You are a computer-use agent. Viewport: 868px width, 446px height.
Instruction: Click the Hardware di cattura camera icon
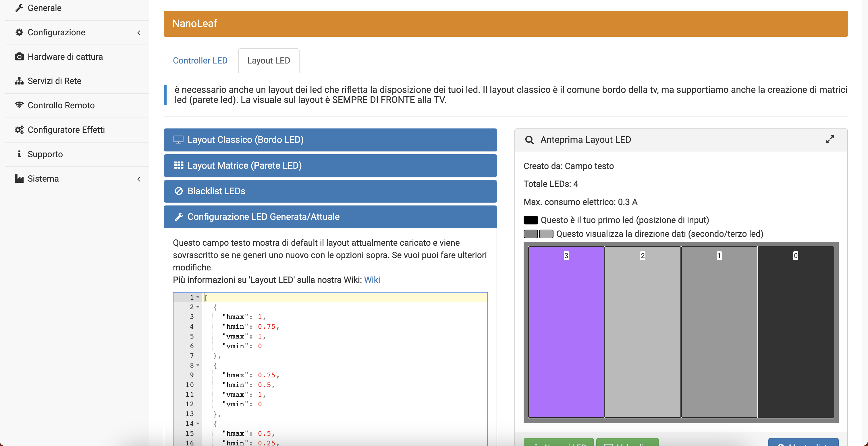pyautogui.click(x=19, y=57)
